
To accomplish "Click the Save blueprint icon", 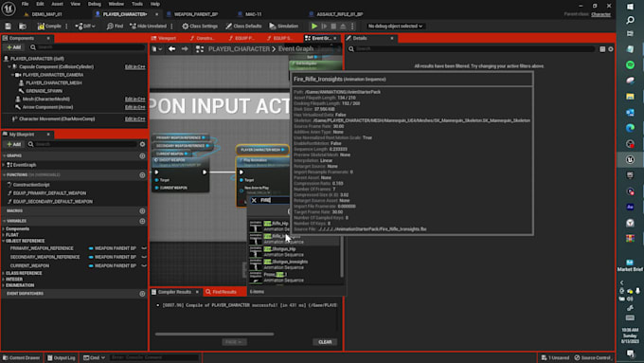I will (x=8, y=26).
